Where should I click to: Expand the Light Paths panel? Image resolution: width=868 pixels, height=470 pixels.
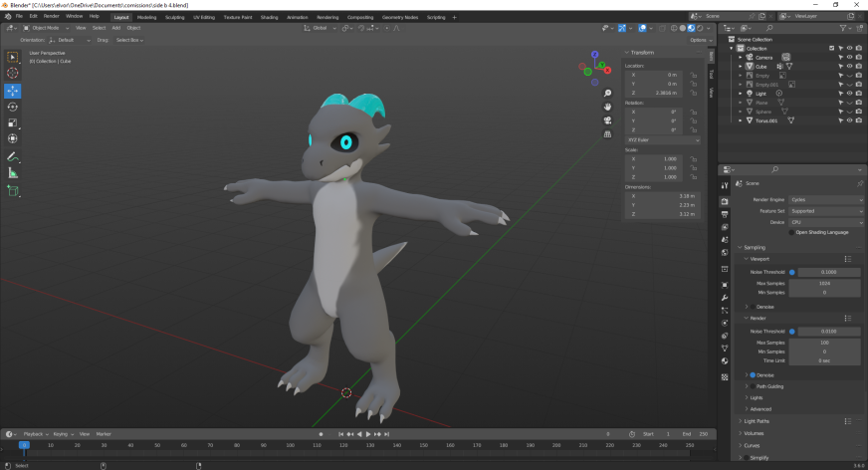[757, 421]
